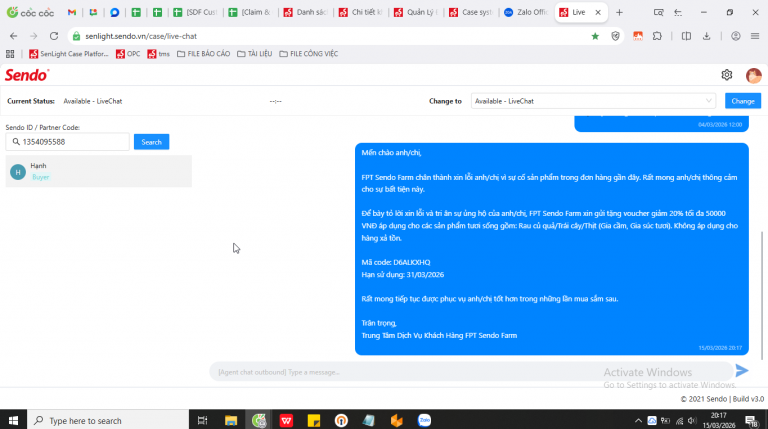Click the browser back arrow
768x429 pixels.
(x=13, y=36)
